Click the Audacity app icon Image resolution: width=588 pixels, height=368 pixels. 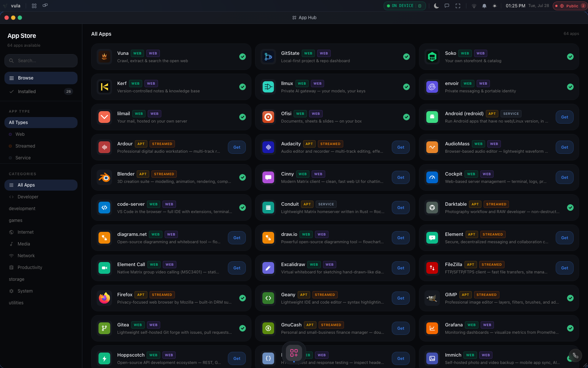[x=268, y=147]
